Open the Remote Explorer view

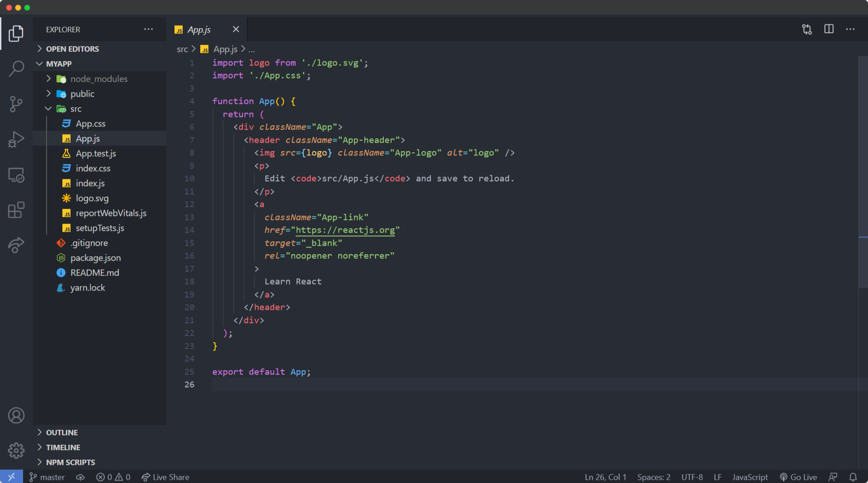coord(16,175)
